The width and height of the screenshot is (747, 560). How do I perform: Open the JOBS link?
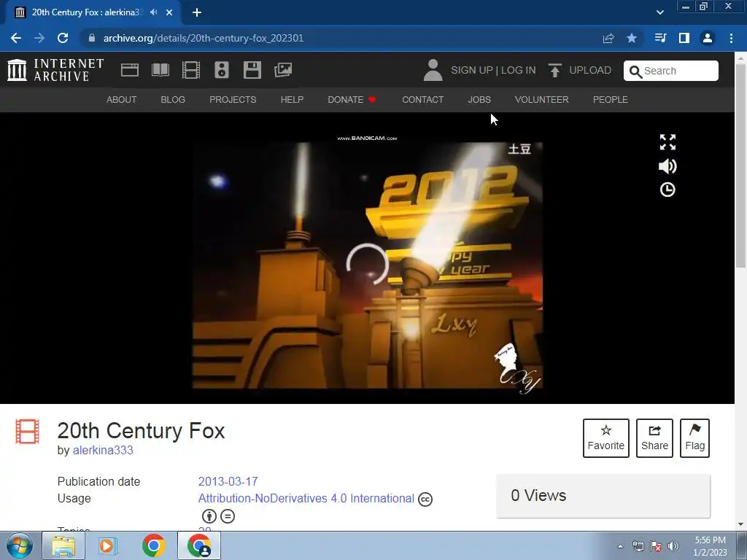479,99
